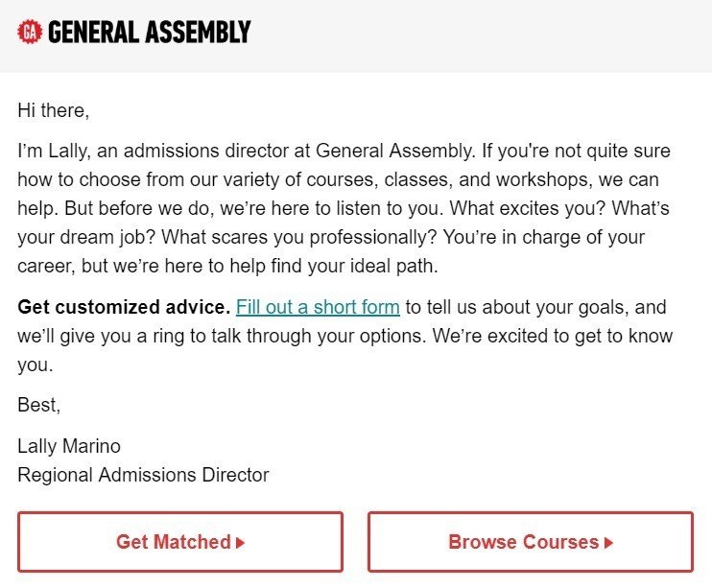Click the "What excites you?" question text
This screenshot has width=712, height=588.
click(528, 208)
